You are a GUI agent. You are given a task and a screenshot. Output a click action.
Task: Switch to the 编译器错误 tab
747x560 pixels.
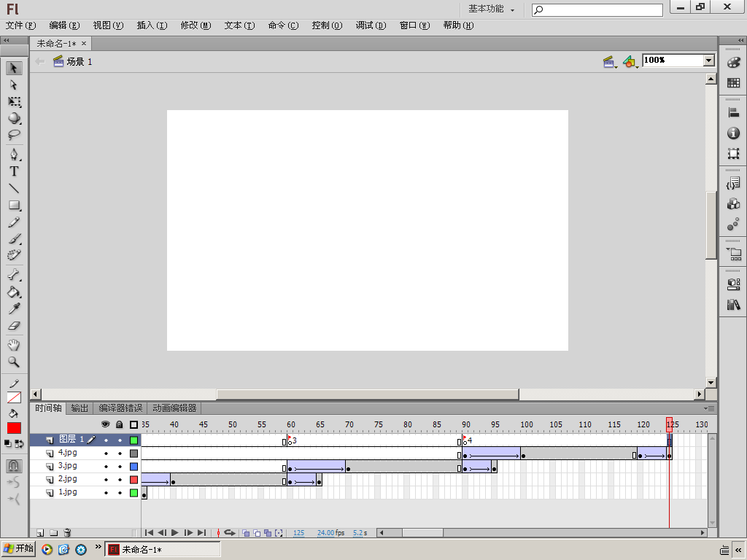[x=120, y=408]
